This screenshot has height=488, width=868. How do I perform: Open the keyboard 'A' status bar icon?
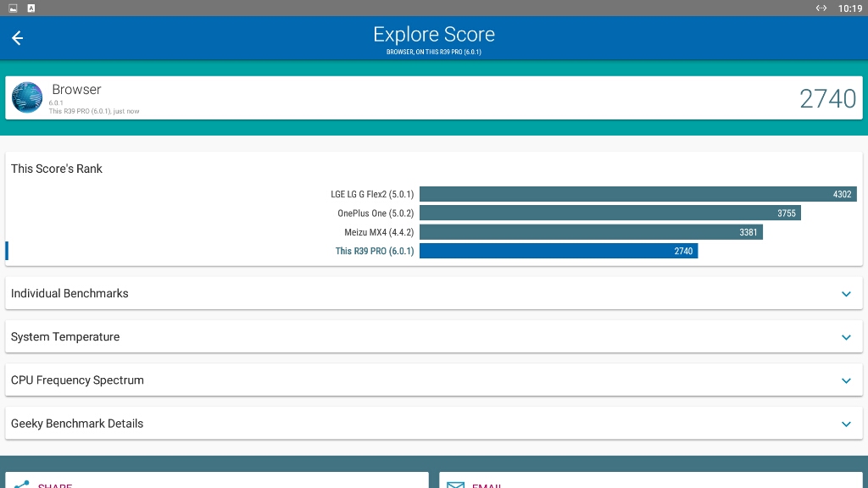31,8
